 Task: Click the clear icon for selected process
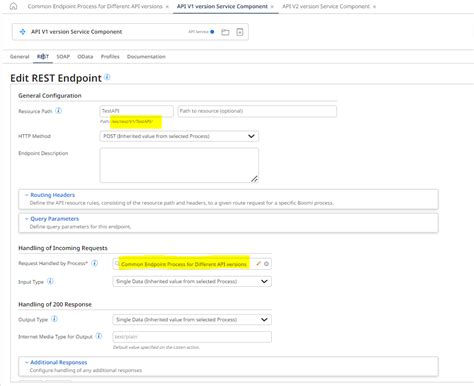pyautogui.click(x=266, y=264)
